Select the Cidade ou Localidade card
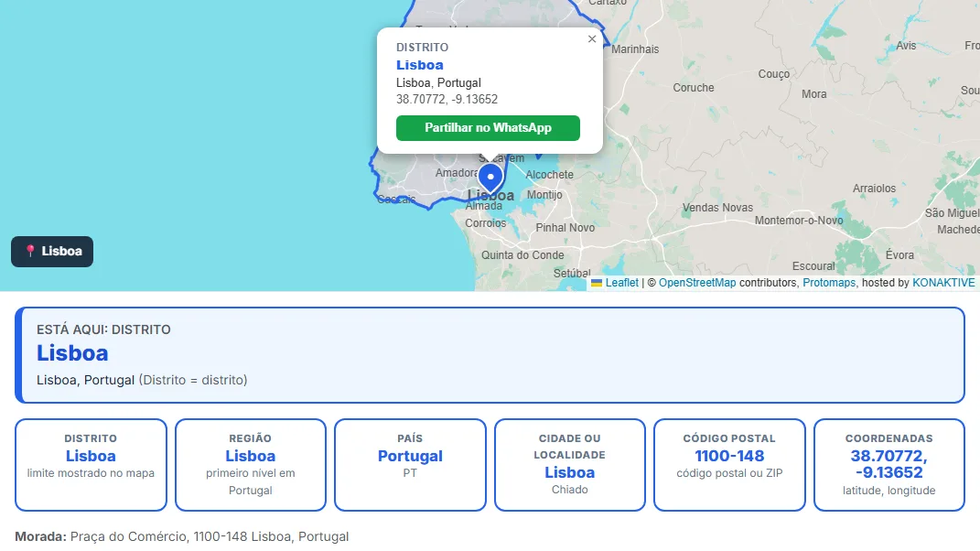The image size is (980, 551). 570,465
